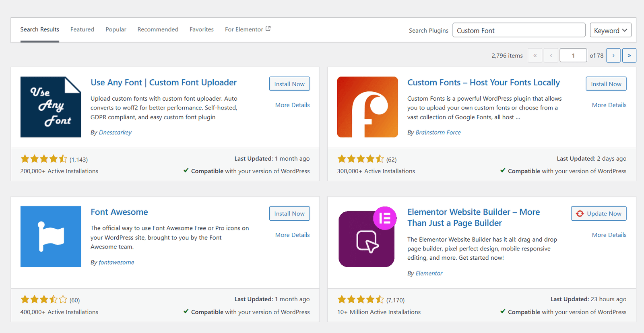Install the Use Any Font plugin
The image size is (644, 333).
(289, 84)
